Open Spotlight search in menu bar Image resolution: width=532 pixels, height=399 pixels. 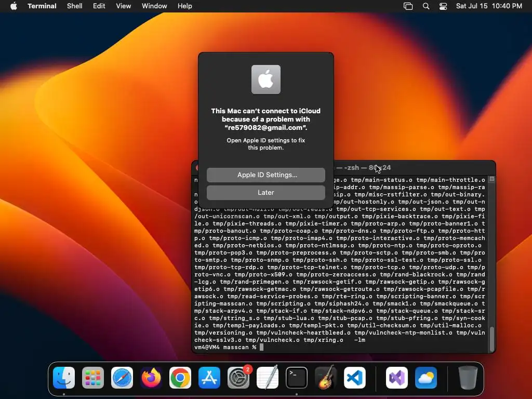point(426,6)
